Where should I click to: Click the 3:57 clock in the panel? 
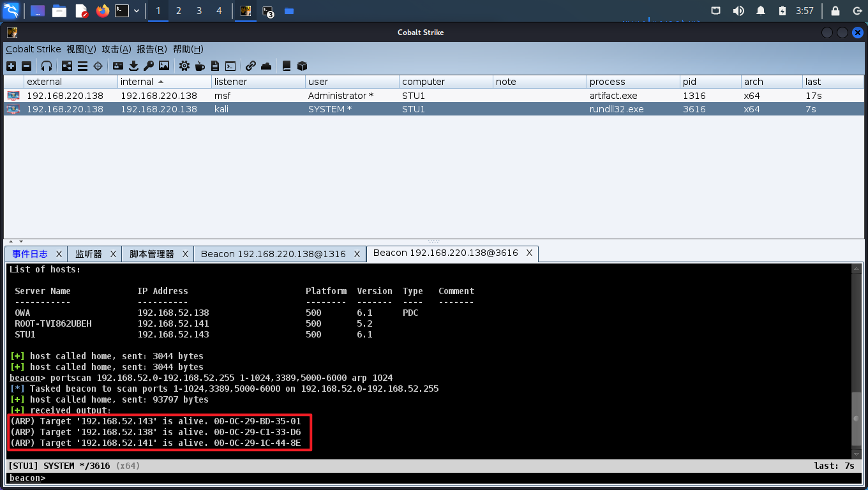click(x=805, y=11)
